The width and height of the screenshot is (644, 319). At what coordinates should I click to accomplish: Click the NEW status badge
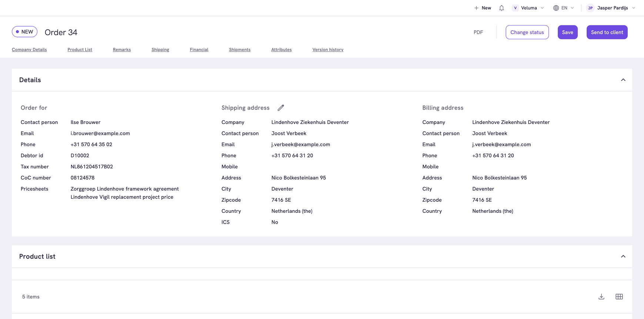click(x=24, y=32)
